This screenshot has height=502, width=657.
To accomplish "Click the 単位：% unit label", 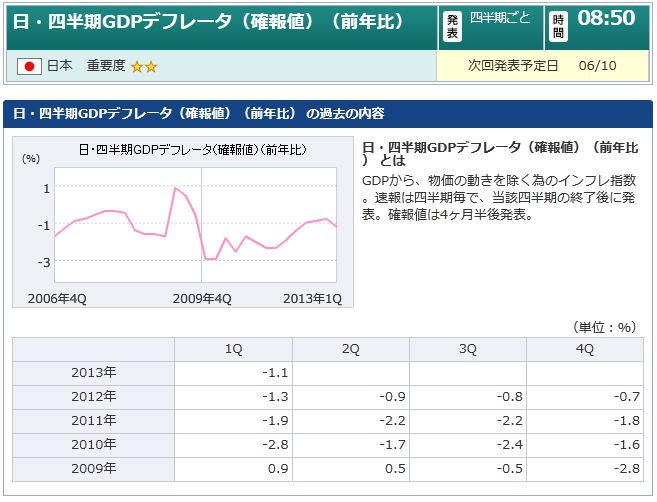I will pos(605,327).
